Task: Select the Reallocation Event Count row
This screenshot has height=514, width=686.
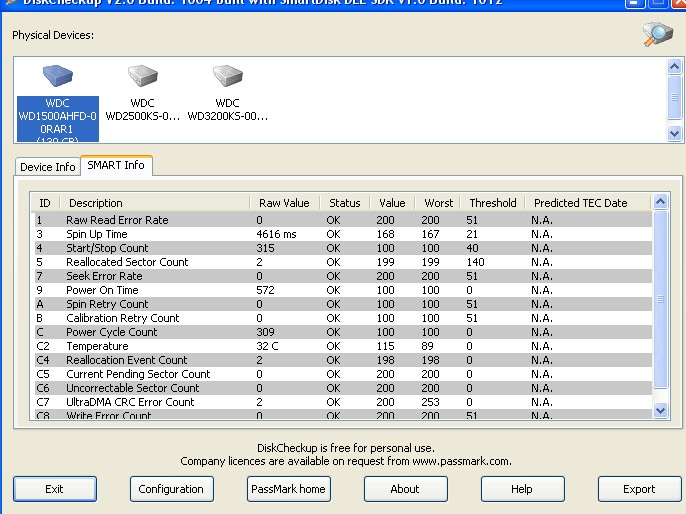Action: click(343, 360)
